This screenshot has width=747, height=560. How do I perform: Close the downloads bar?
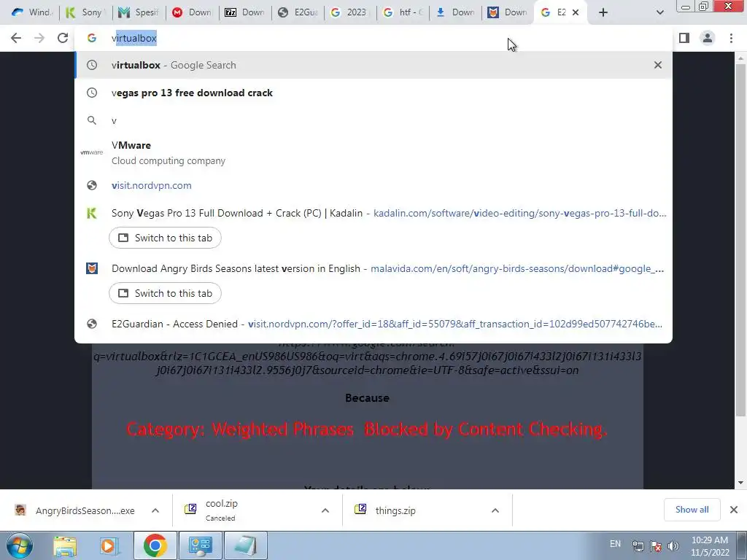(x=734, y=510)
